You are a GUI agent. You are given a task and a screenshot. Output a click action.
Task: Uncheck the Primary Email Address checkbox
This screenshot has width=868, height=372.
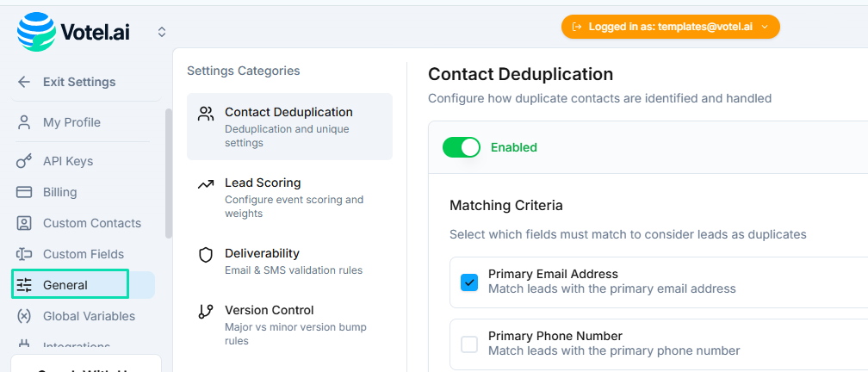tap(469, 282)
